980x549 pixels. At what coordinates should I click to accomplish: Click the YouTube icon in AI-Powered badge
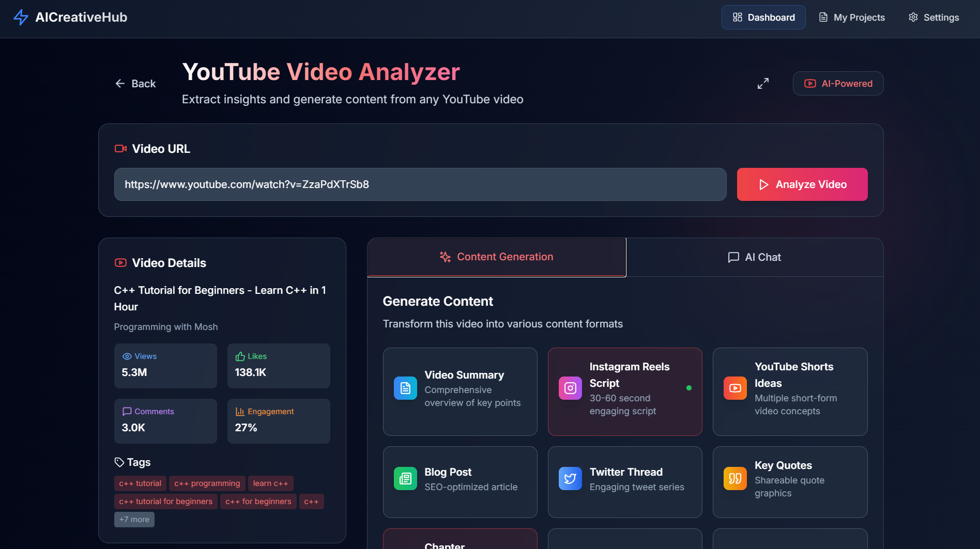[x=810, y=84]
